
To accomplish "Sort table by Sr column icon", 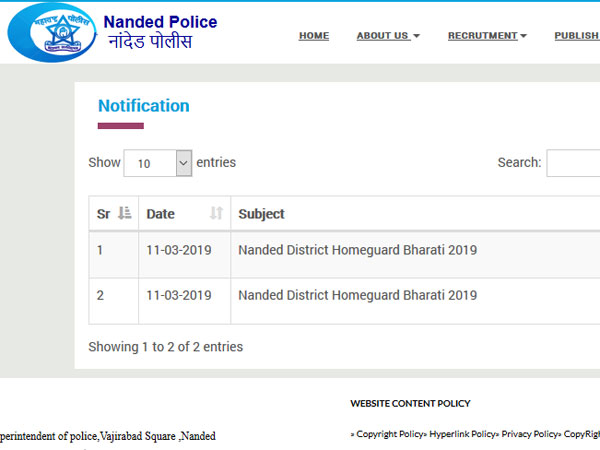I will (124, 213).
